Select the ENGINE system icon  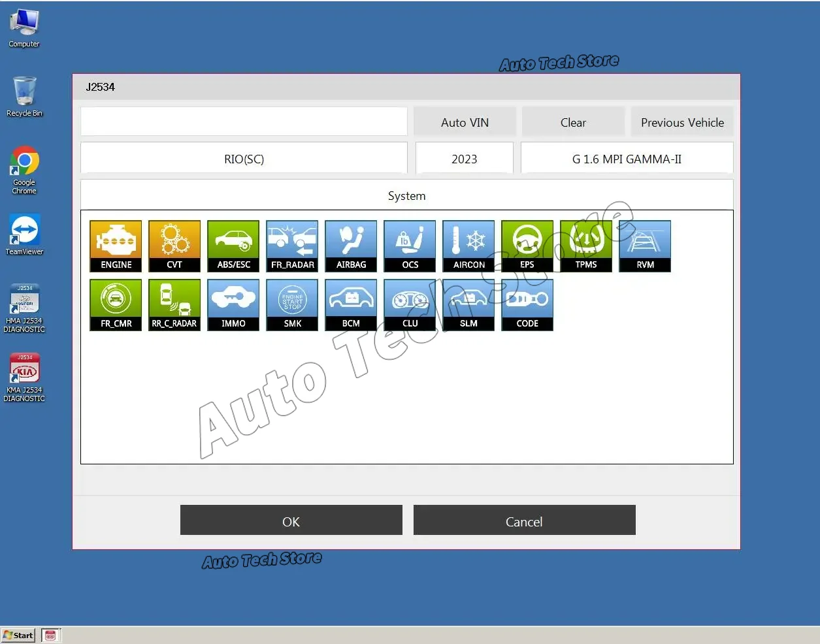coord(116,246)
